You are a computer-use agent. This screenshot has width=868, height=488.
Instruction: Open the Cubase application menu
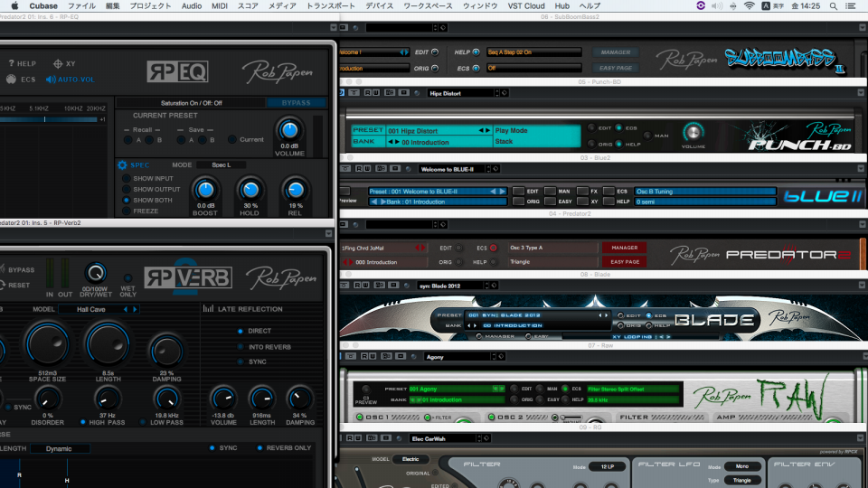(x=43, y=6)
